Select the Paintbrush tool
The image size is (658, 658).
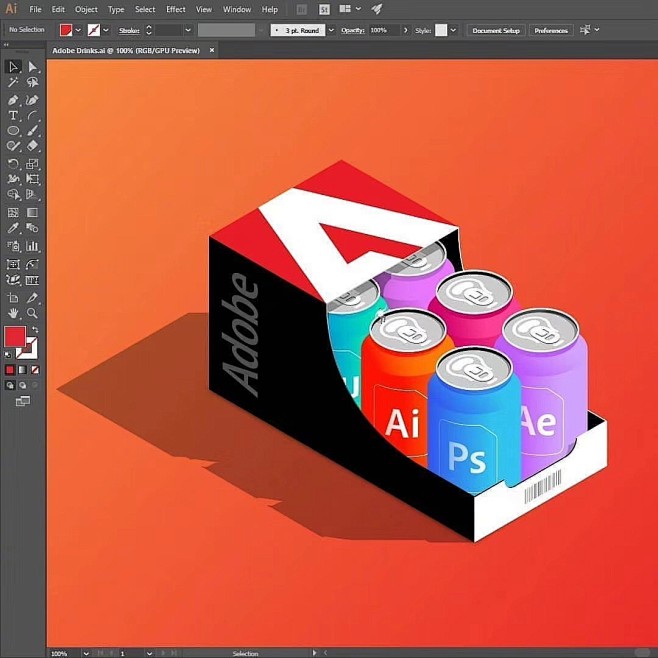pyautogui.click(x=32, y=131)
